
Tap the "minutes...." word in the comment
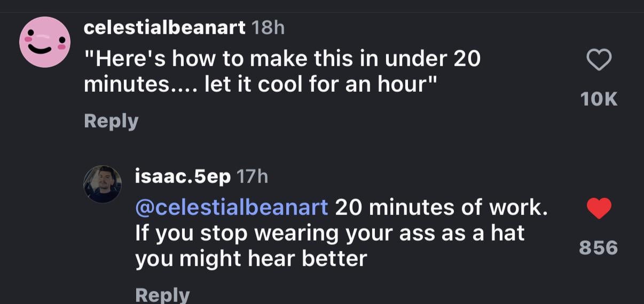tap(141, 84)
